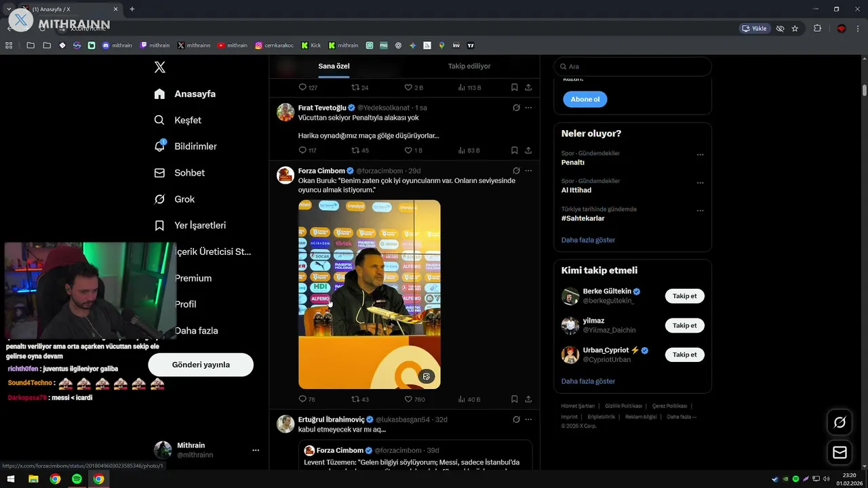This screenshot has width=868, height=488.
Task: Click Abone ol subscribe button
Action: coord(585,99)
